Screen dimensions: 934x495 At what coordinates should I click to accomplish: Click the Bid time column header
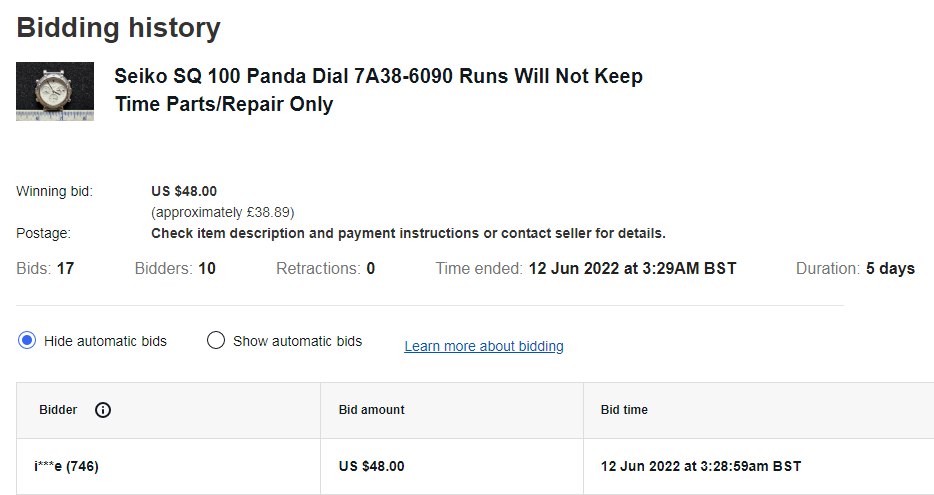pos(624,410)
